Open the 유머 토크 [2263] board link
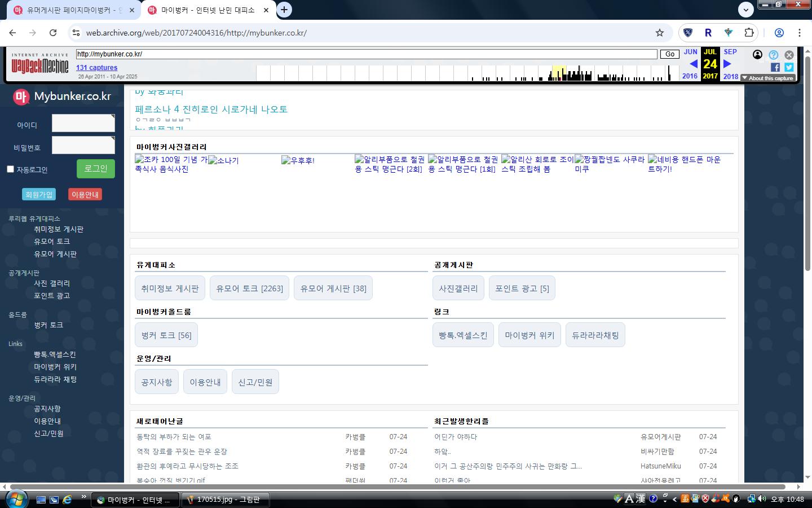This screenshot has height=508, width=812. [249, 288]
